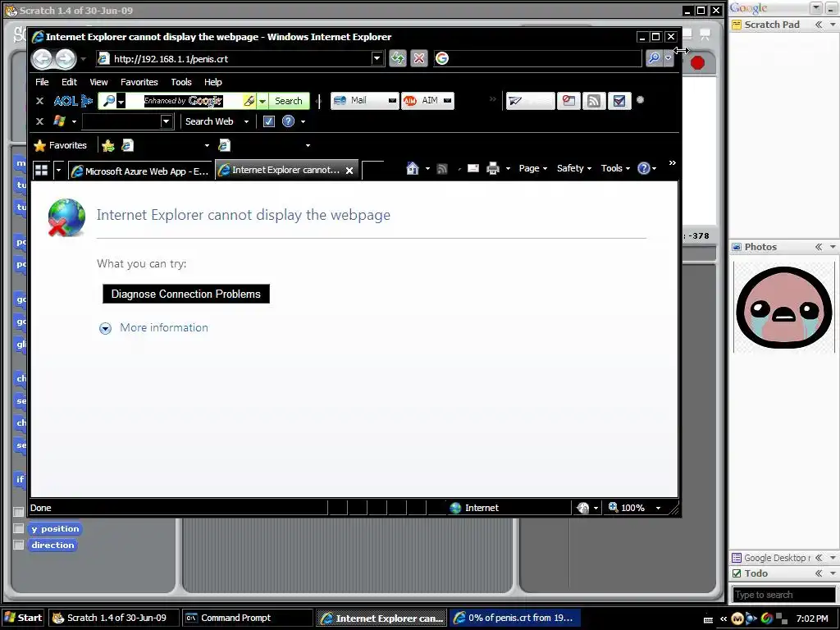This screenshot has height=630, width=840.
Task: Click the Read Mail envelope icon
Action: (x=473, y=169)
